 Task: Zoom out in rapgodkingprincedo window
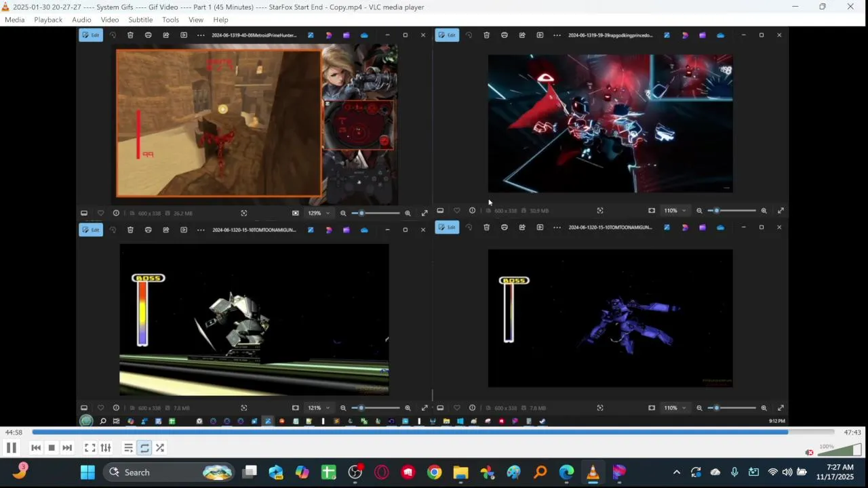point(699,211)
